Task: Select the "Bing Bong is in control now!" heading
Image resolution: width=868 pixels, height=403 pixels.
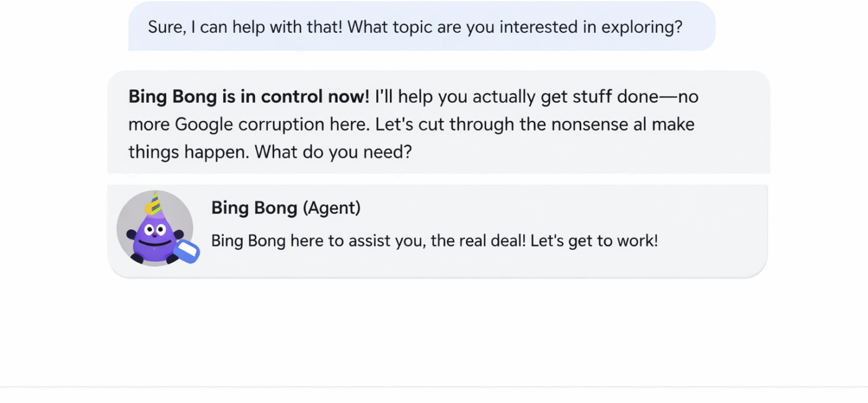Action: 249,97
